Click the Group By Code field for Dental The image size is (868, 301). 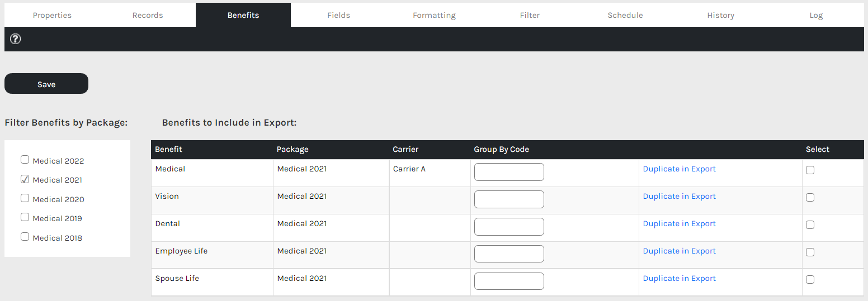509,227
